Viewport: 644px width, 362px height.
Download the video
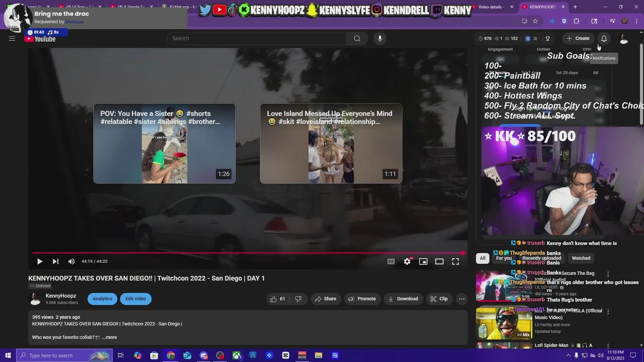403,299
